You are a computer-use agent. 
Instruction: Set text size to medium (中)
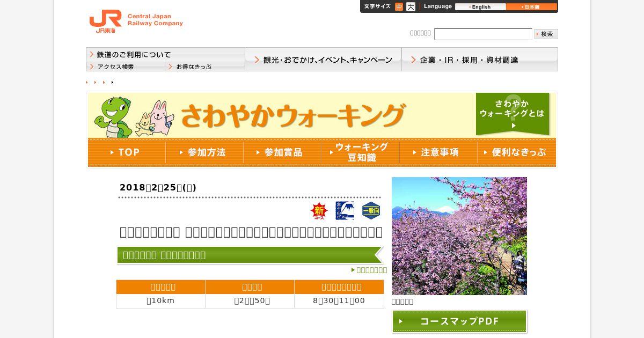(399, 7)
